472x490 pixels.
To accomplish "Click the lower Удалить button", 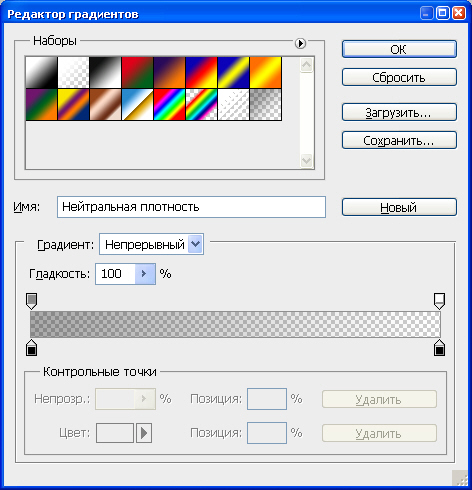I will tap(379, 433).
